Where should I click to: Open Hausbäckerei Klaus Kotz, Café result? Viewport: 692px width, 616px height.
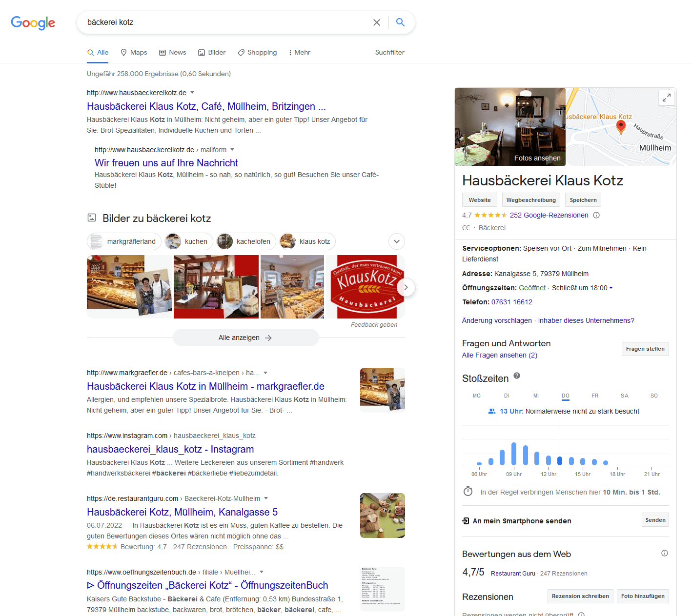206,106
